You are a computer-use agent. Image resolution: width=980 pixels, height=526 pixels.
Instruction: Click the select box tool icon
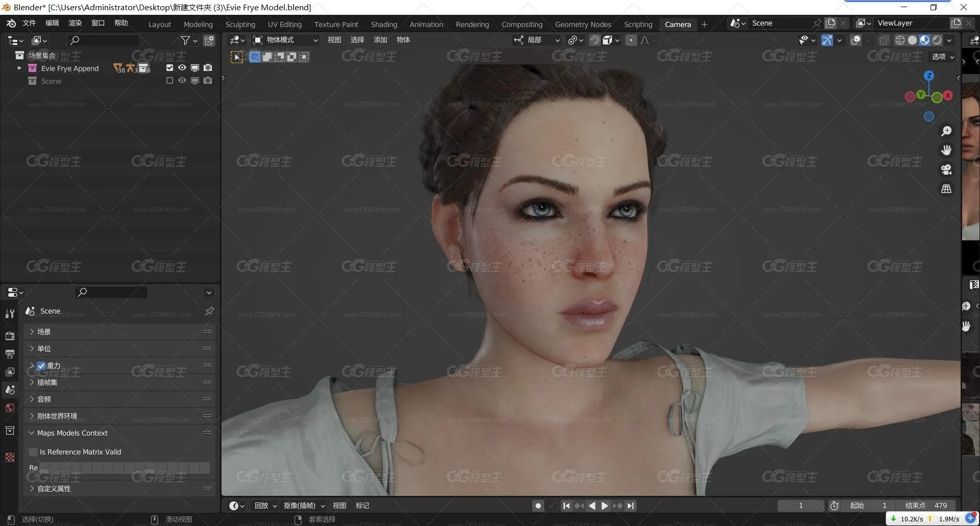(237, 57)
